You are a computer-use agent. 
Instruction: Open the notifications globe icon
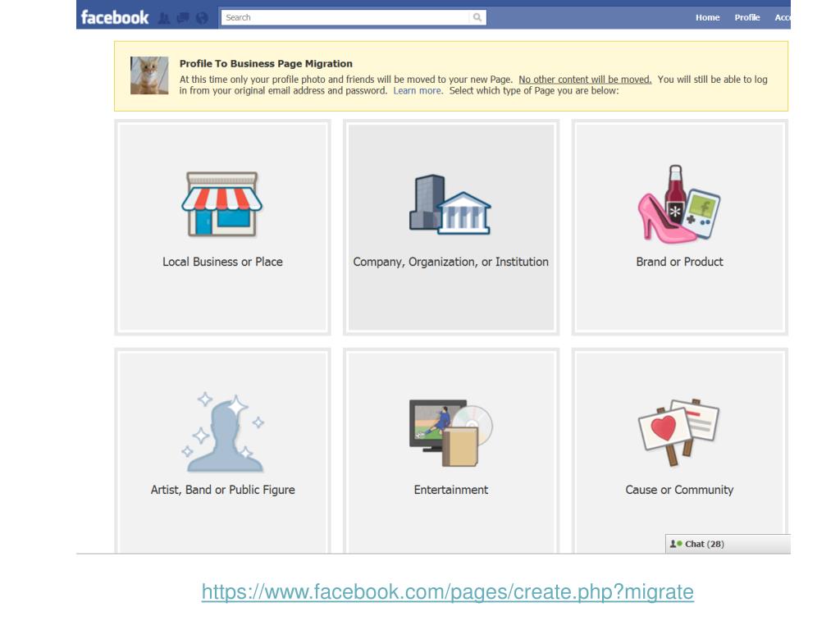(x=202, y=19)
